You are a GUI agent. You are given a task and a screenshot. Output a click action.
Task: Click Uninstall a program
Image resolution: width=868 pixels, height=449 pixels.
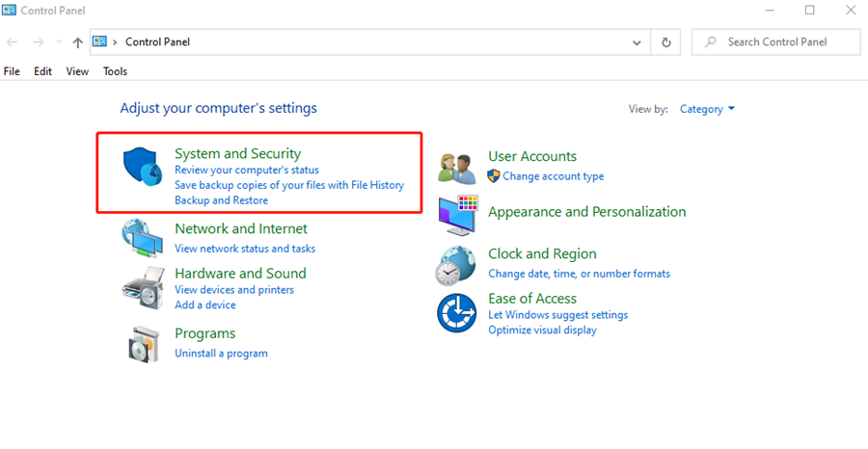(222, 354)
